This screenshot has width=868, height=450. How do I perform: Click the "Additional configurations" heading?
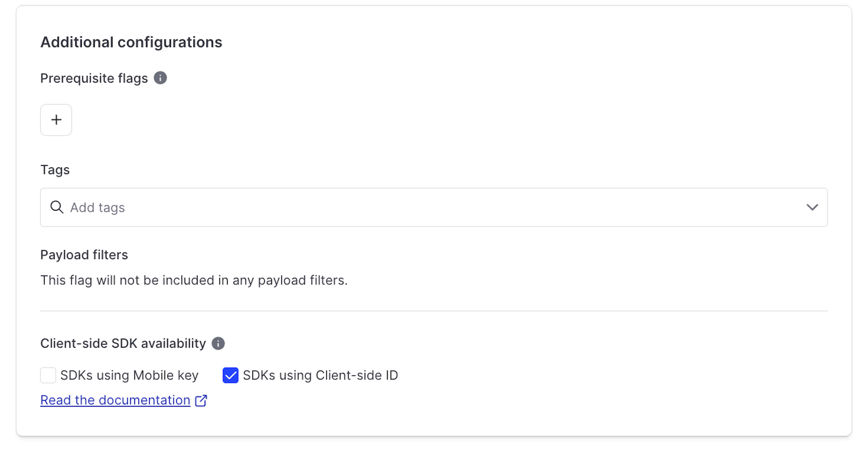(131, 42)
